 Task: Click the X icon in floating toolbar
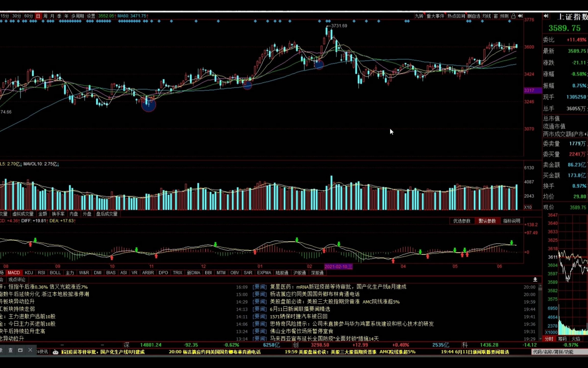pos(30,350)
